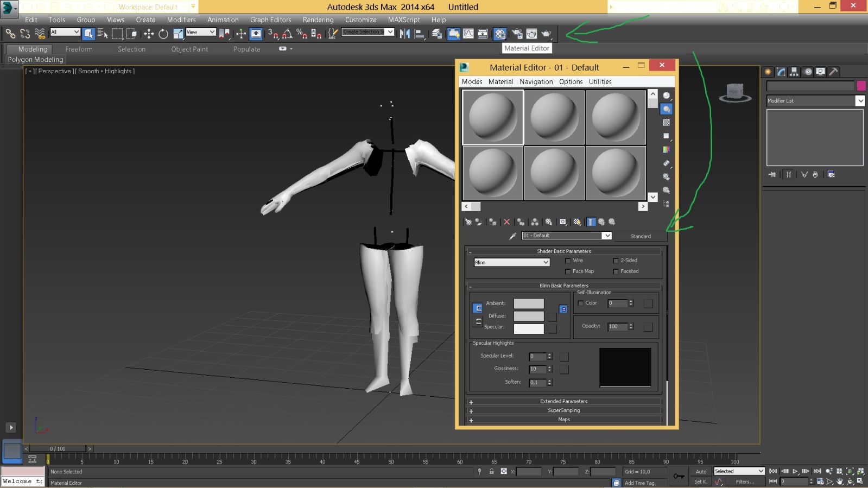
Task: Open the Rendering menu
Action: [x=318, y=20]
